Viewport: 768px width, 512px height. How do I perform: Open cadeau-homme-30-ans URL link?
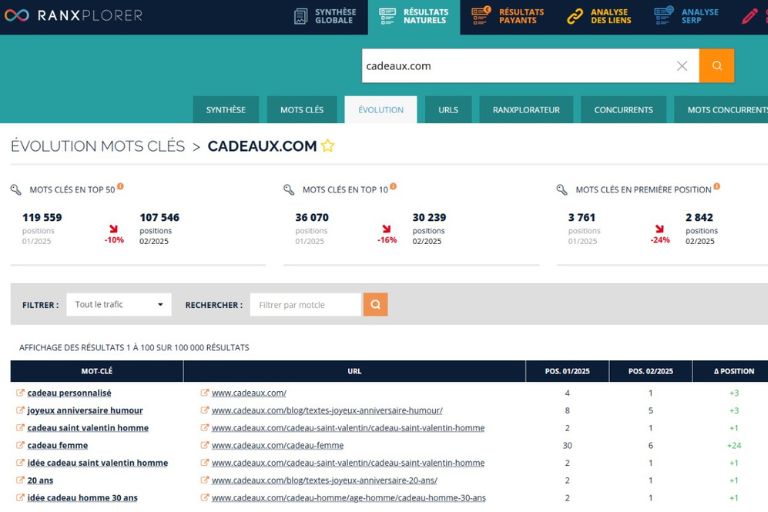349,498
